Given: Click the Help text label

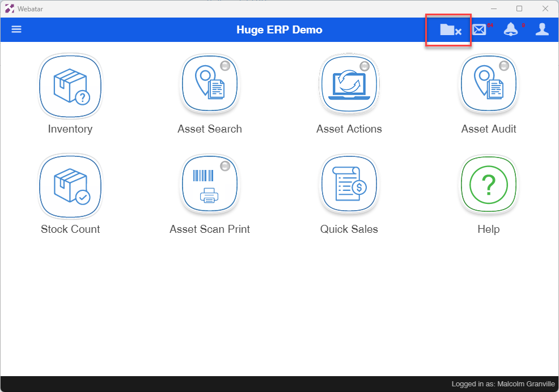Looking at the screenshot, I should [489, 229].
